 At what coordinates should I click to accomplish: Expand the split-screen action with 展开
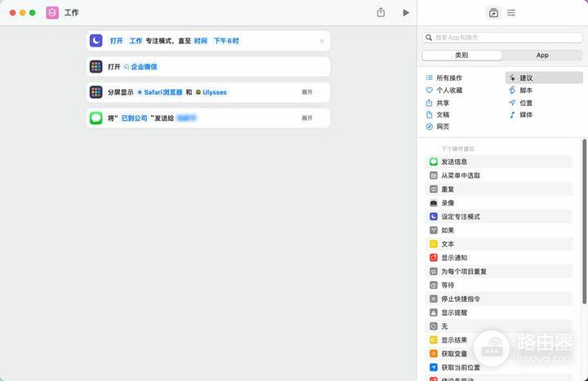click(307, 92)
